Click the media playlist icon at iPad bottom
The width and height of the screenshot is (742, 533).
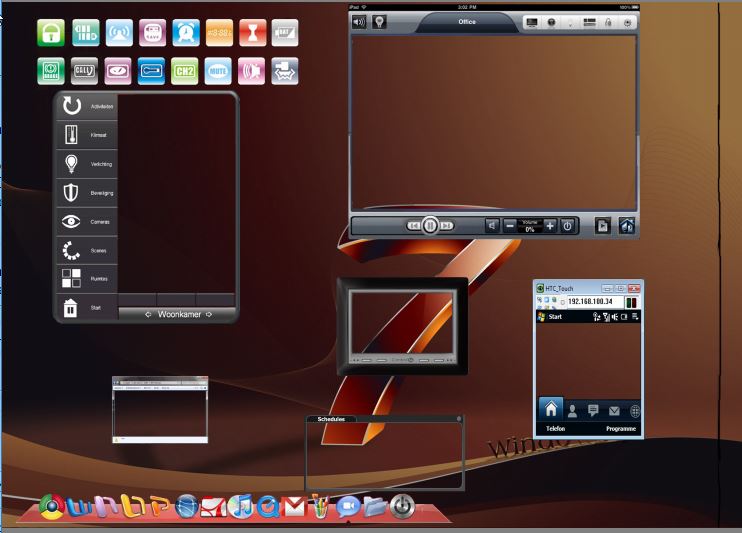click(602, 226)
